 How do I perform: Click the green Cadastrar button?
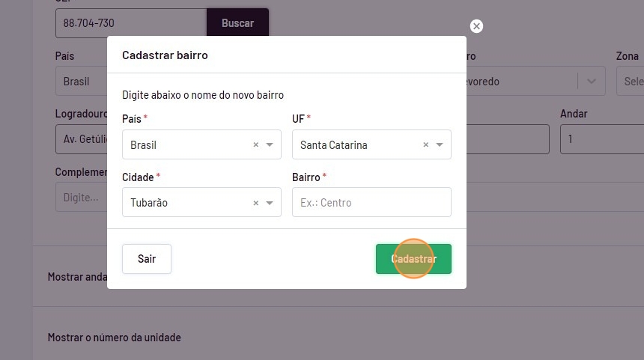pyautogui.click(x=413, y=259)
